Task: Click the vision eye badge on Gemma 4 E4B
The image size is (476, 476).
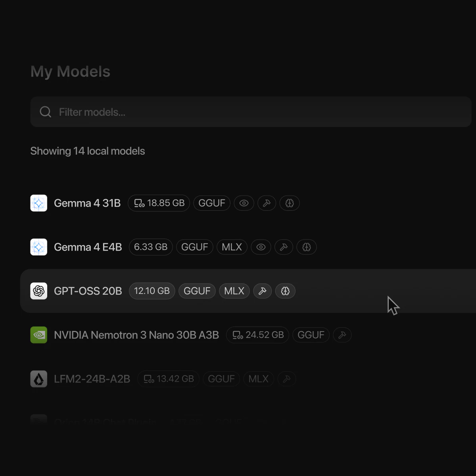Action: (261, 247)
